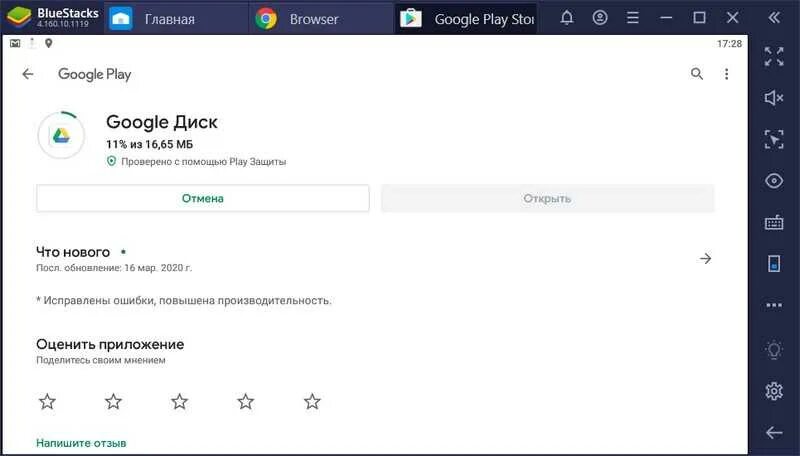The width and height of the screenshot is (800, 456).
Task: Click the BlueStacks logo
Action: pos(19,18)
